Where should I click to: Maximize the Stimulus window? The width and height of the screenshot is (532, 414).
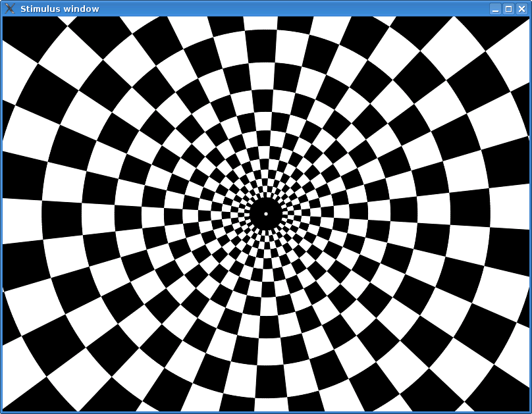pyautogui.click(x=508, y=9)
